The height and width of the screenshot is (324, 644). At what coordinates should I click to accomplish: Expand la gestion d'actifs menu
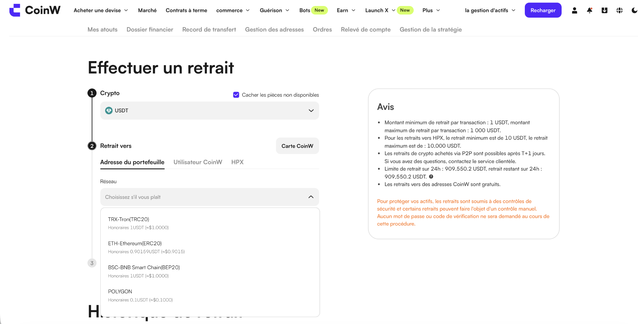pyautogui.click(x=490, y=10)
